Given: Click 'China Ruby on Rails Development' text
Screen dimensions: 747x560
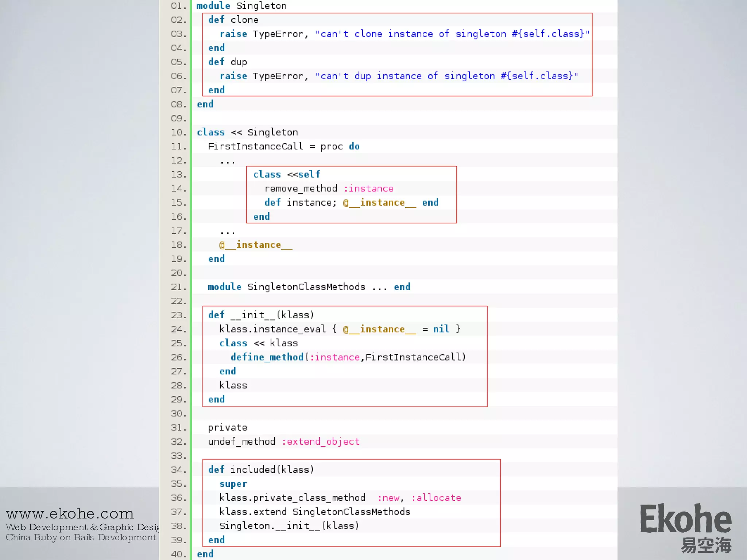Looking at the screenshot, I should (x=81, y=537).
